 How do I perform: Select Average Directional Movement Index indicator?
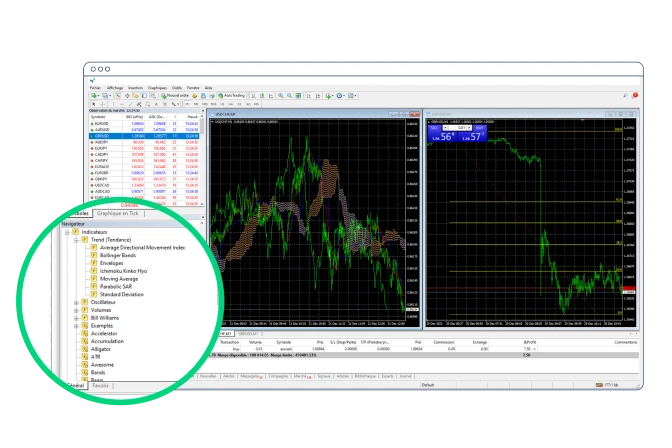(x=142, y=248)
